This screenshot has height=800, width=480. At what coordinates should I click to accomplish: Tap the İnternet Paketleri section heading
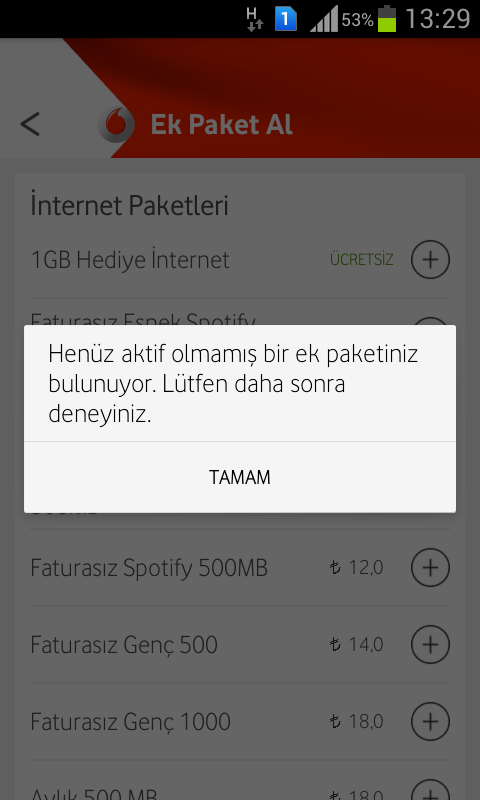[130, 205]
